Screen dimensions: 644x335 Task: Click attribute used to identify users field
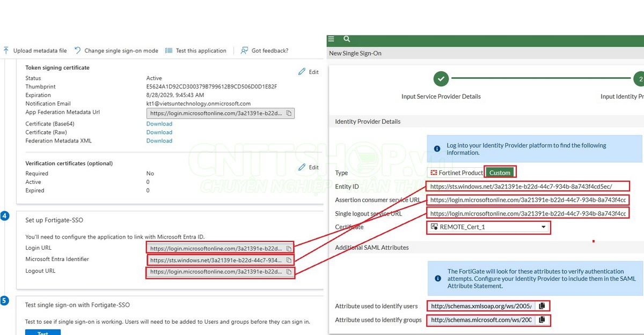(481, 306)
